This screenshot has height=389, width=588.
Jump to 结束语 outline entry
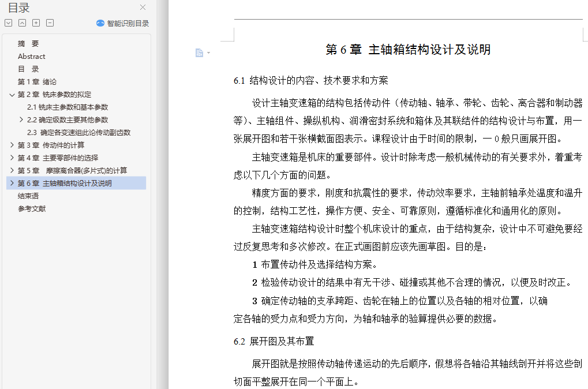click(x=28, y=196)
